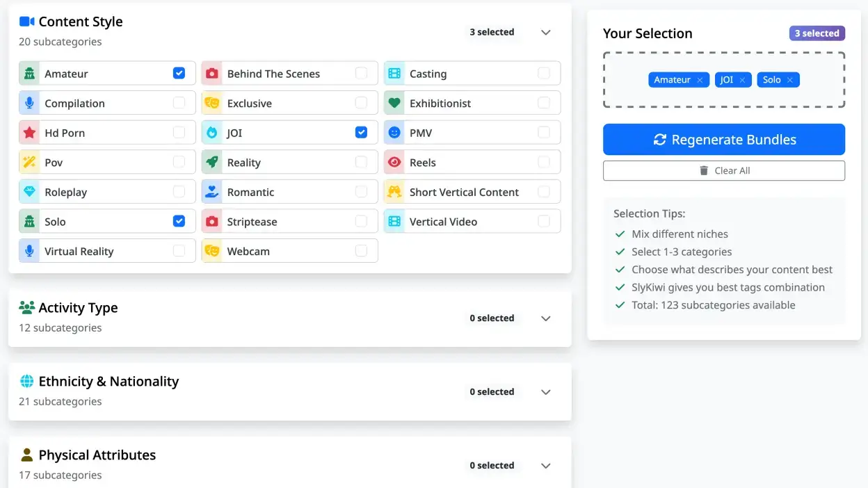Click the Activity Type heading text
The height and width of the screenshot is (488, 868).
coord(78,308)
